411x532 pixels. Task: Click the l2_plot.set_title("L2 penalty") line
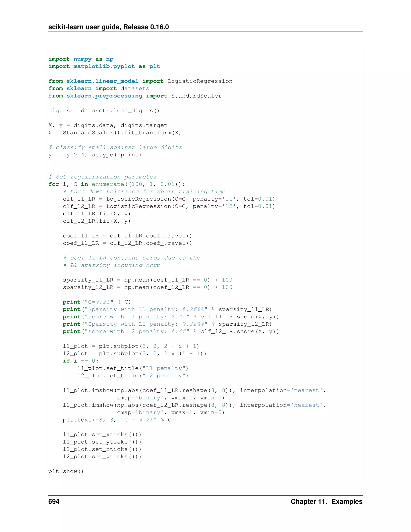tap(133, 376)
